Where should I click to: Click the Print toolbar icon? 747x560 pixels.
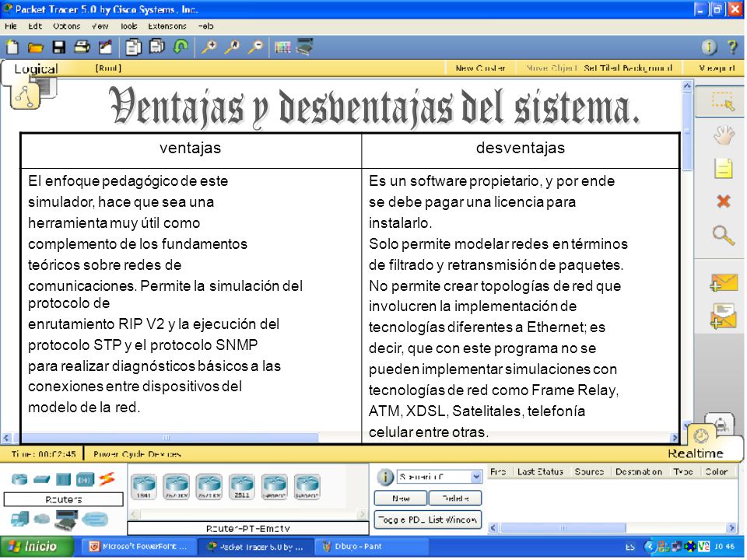[x=82, y=47]
